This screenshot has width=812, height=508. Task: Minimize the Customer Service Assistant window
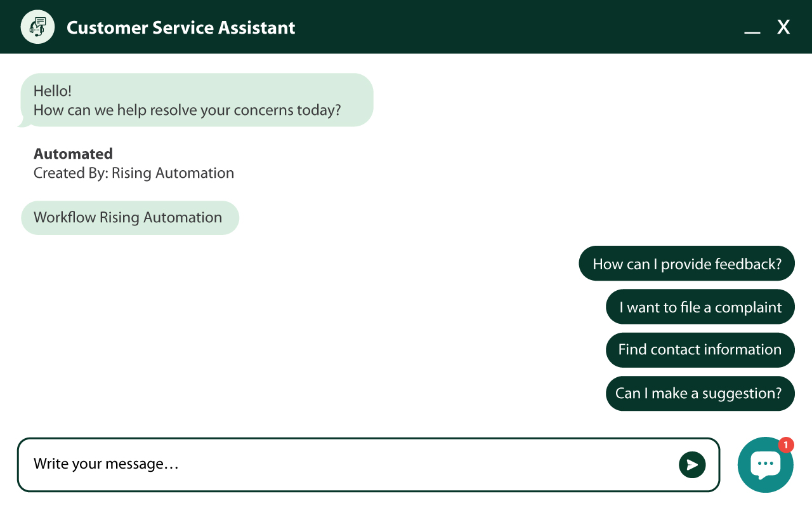(x=752, y=29)
